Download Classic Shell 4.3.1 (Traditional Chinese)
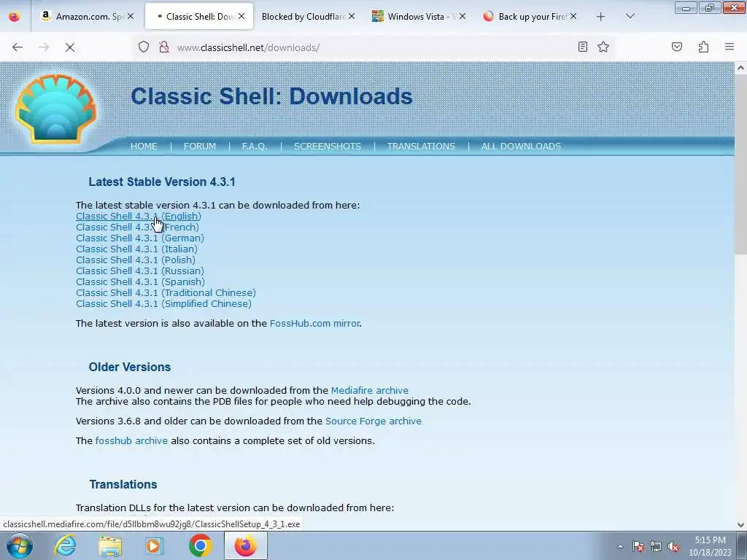747x560 pixels. pos(166,293)
